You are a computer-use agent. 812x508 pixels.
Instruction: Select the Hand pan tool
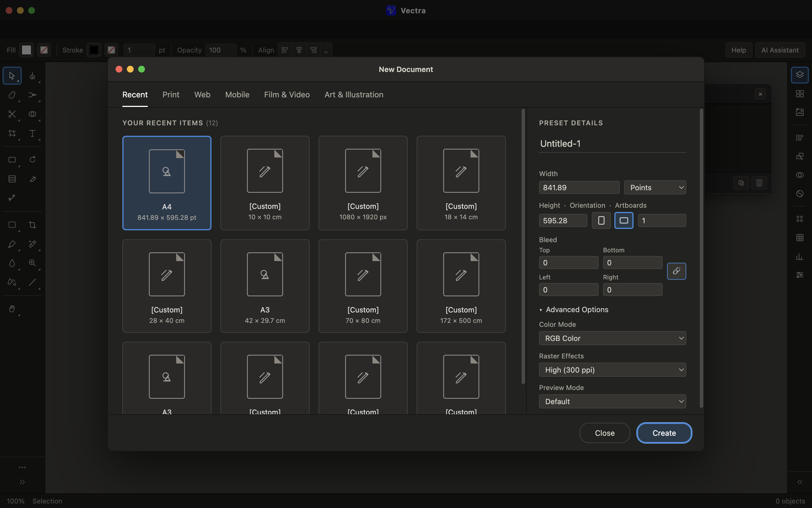coord(12,308)
